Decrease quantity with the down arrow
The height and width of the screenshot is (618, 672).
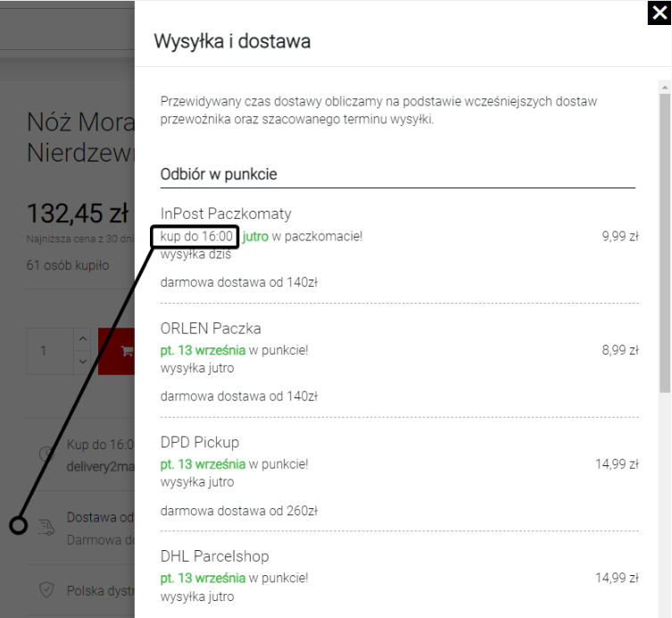[82, 362]
